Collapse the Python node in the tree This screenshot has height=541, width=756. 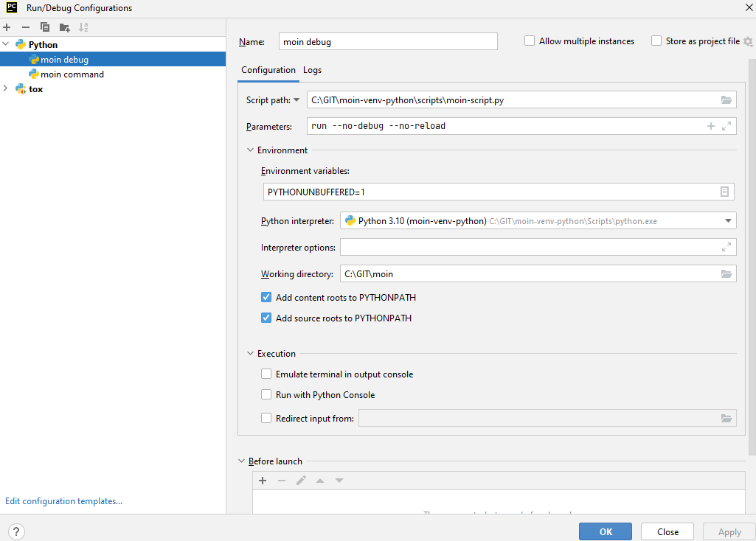6,44
